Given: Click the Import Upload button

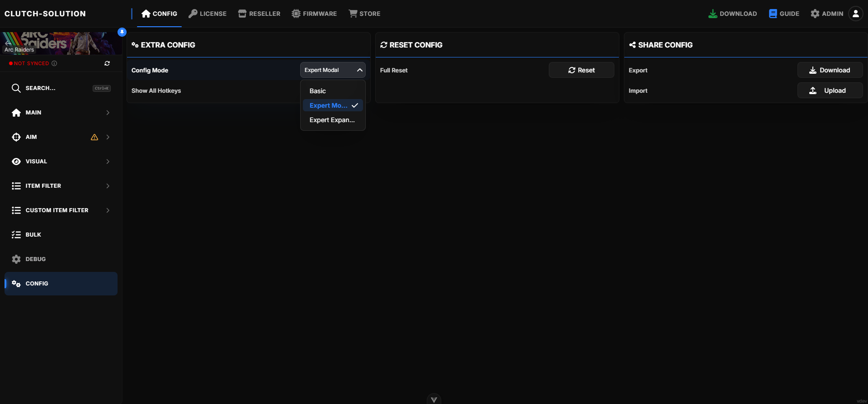Looking at the screenshot, I should (x=830, y=90).
